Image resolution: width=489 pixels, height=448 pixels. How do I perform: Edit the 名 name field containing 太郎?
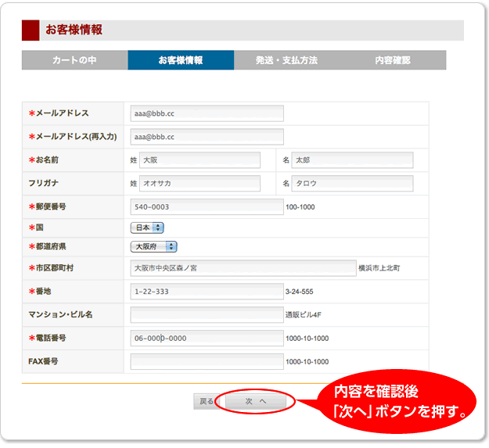[352, 160]
